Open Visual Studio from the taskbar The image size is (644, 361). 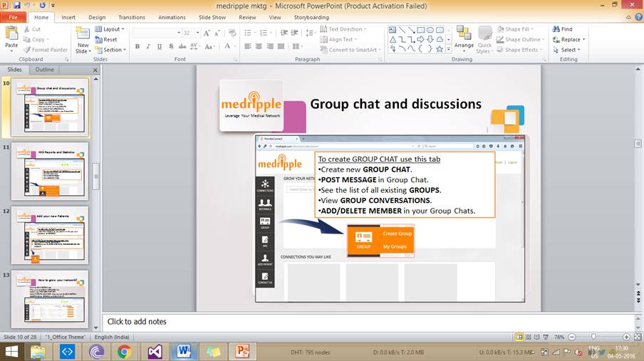click(x=155, y=351)
